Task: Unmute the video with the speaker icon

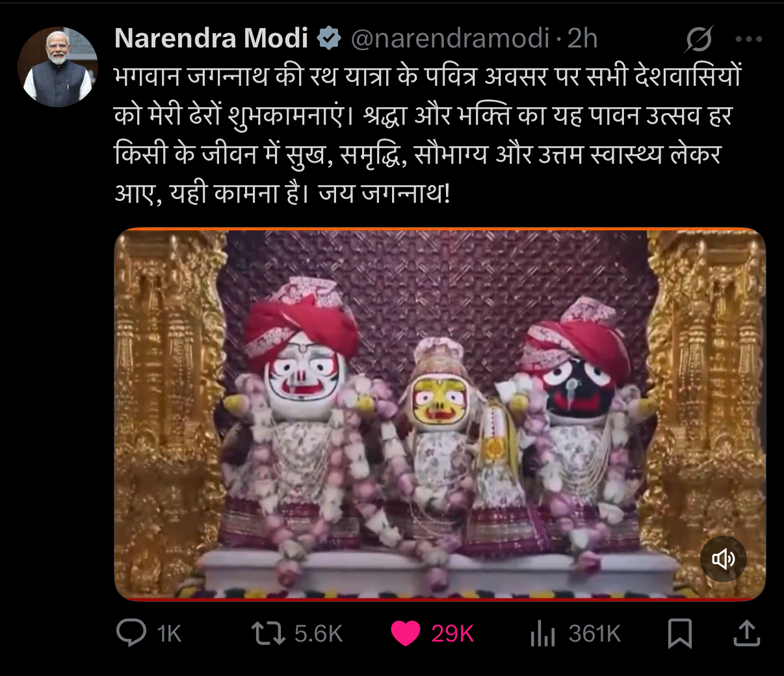Action: coord(723,558)
